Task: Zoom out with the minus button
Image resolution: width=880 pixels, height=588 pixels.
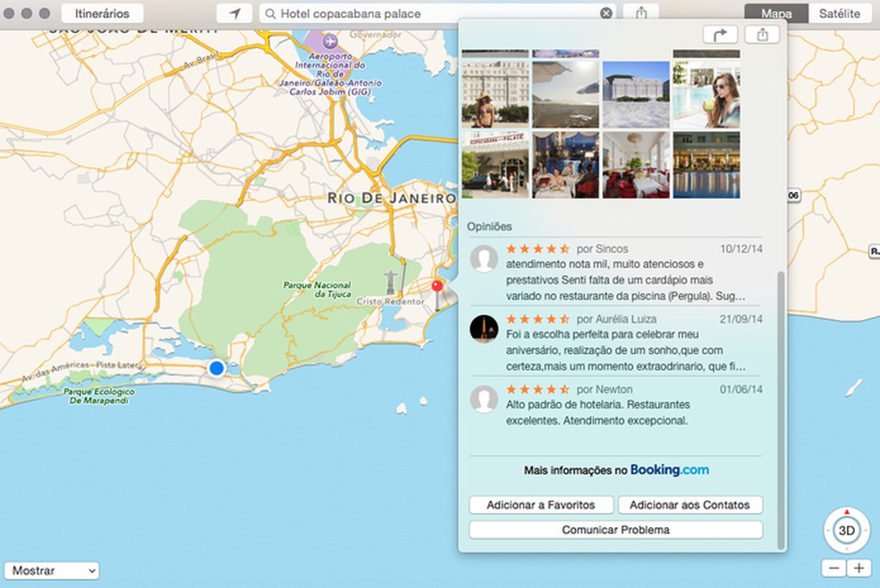Action: point(835,567)
